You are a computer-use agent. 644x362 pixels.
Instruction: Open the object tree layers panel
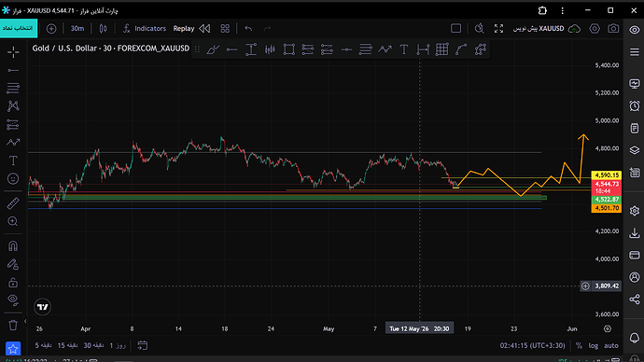tap(635, 150)
